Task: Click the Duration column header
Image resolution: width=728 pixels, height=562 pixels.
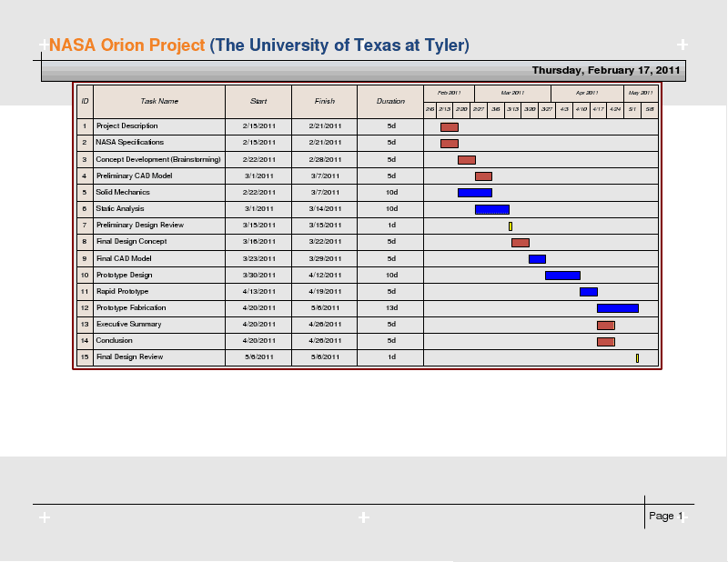Action: click(390, 101)
